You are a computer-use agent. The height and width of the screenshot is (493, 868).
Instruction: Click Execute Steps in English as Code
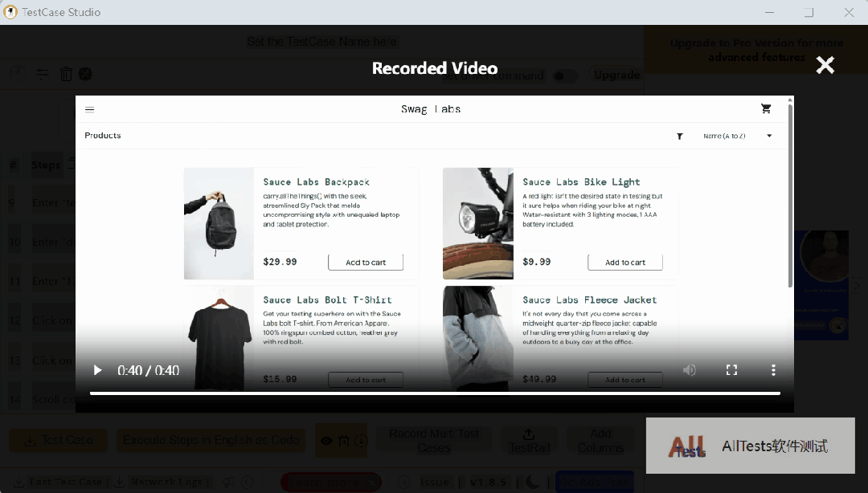211,441
